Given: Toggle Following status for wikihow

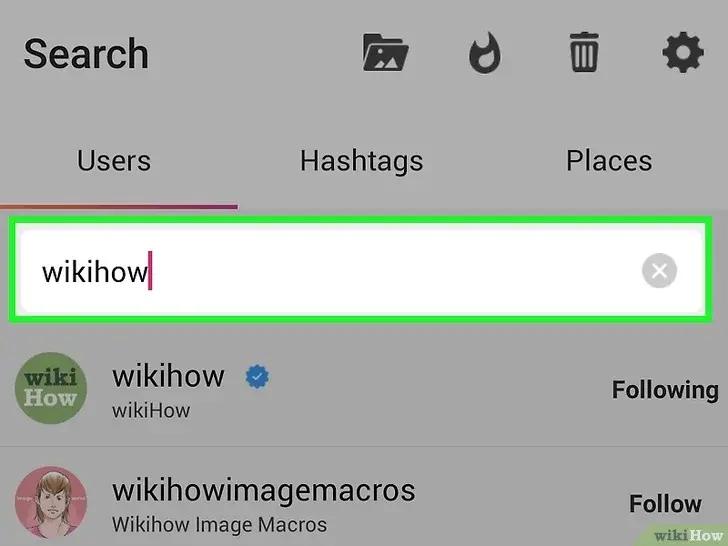Looking at the screenshot, I should (x=665, y=390).
